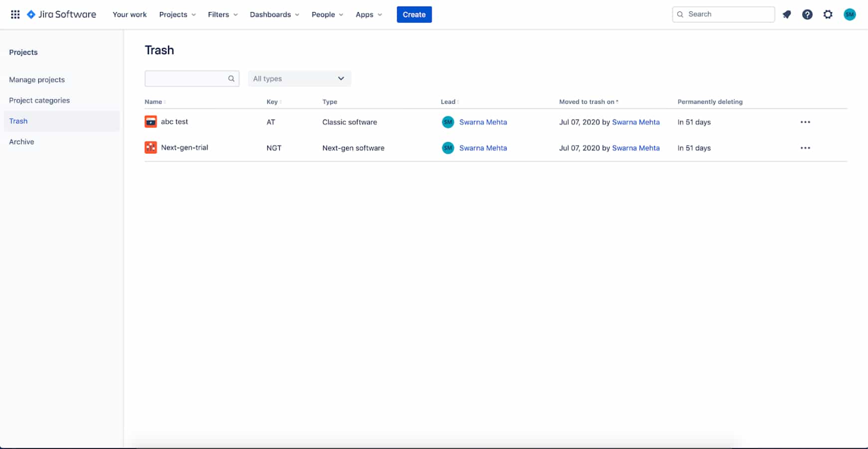Open Swarna Mehta's profile link
This screenshot has width=868, height=449.
click(x=483, y=122)
